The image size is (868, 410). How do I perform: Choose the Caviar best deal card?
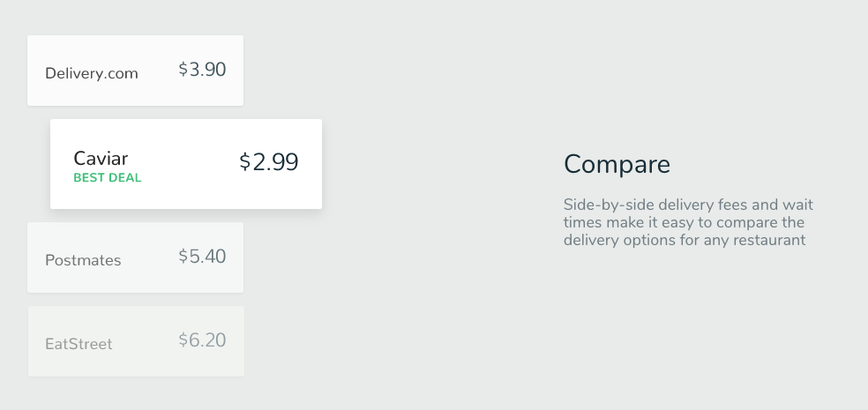pyautogui.click(x=186, y=164)
